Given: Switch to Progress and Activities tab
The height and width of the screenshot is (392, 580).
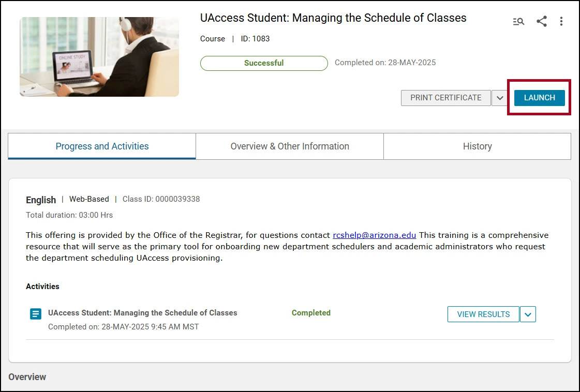Looking at the screenshot, I should pyautogui.click(x=102, y=146).
